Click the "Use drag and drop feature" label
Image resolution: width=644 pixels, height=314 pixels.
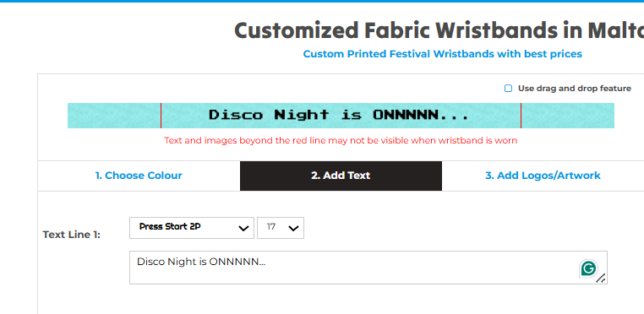click(574, 89)
